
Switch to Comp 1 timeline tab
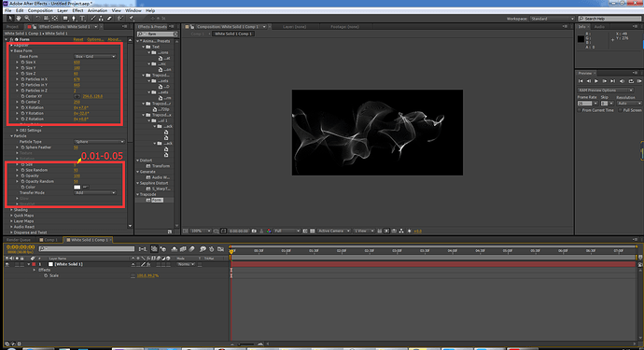click(x=49, y=240)
